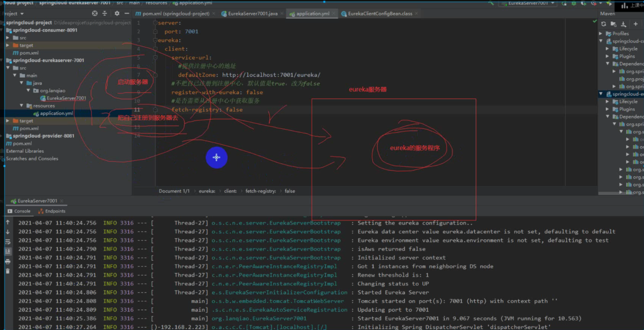Expand src under springcloud-consumer-8091
The width and height of the screenshot is (644, 330).
[x=8, y=38]
